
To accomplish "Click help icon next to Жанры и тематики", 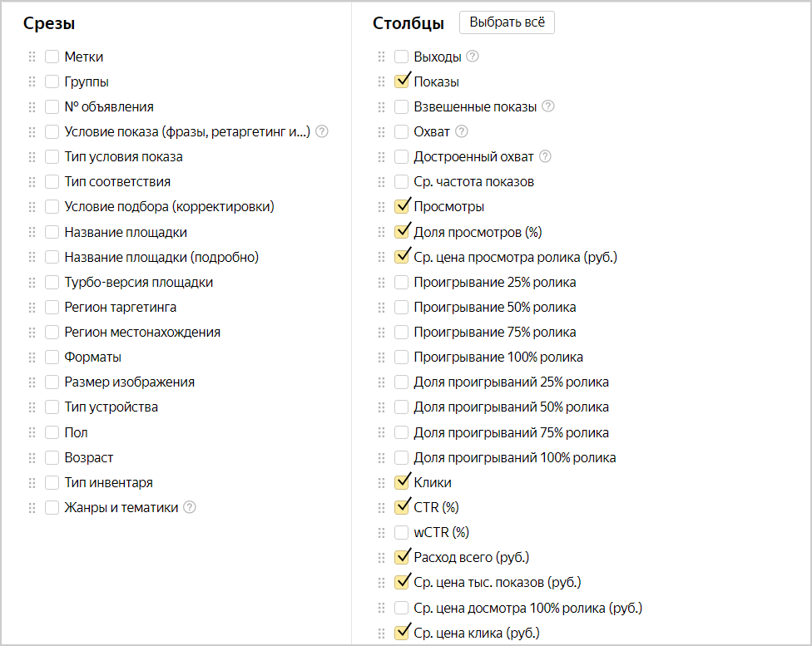I will [x=190, y=507].
